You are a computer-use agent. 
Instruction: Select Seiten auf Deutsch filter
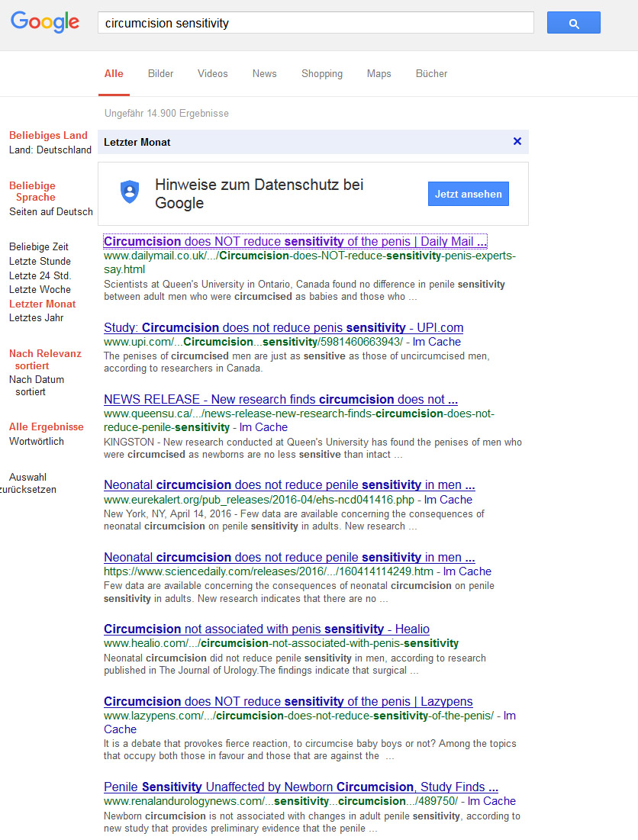tap(51, 211)
